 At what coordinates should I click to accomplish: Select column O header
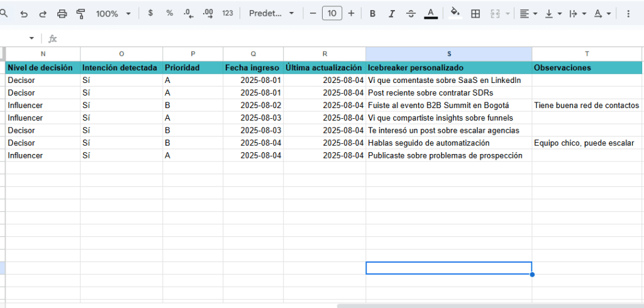click(121, 54)
